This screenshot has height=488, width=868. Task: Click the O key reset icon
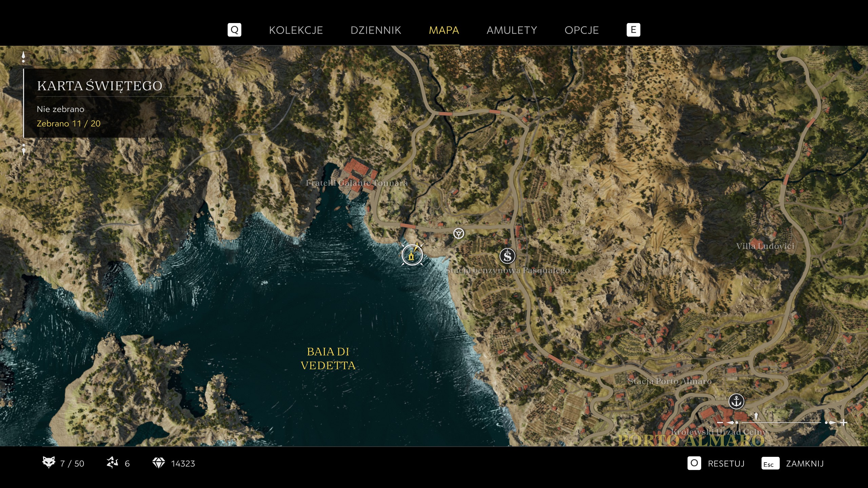(694, 463)
